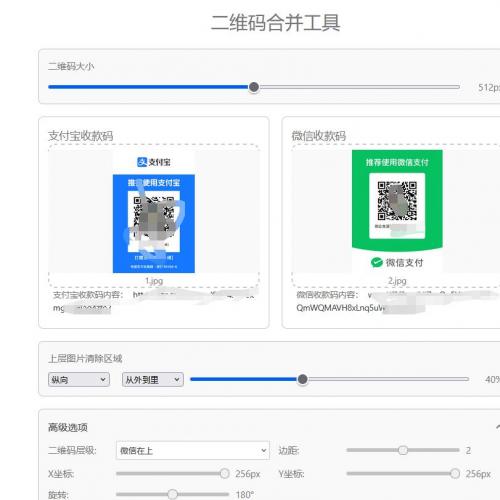Click the Y坐标 slider handle
500x500 pixels.
point(455,474)
